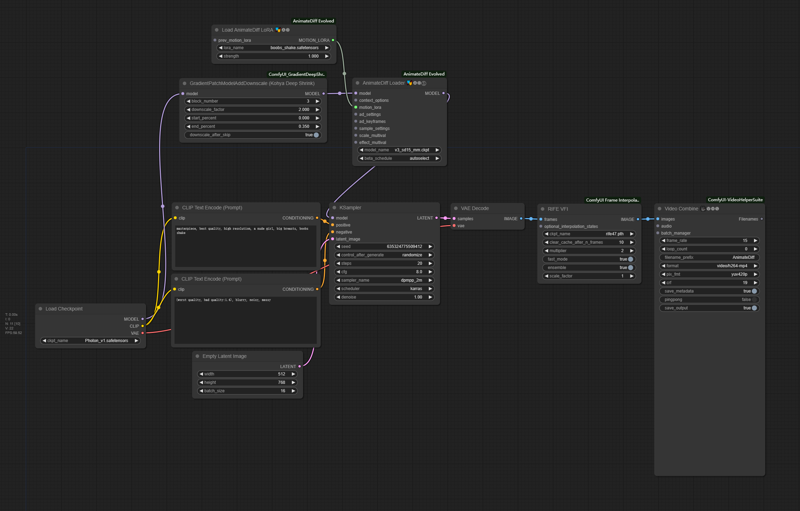Click the KSampler node's collapse dot
This screenshot has width=800, height=511.
click(x=337, y=208)
